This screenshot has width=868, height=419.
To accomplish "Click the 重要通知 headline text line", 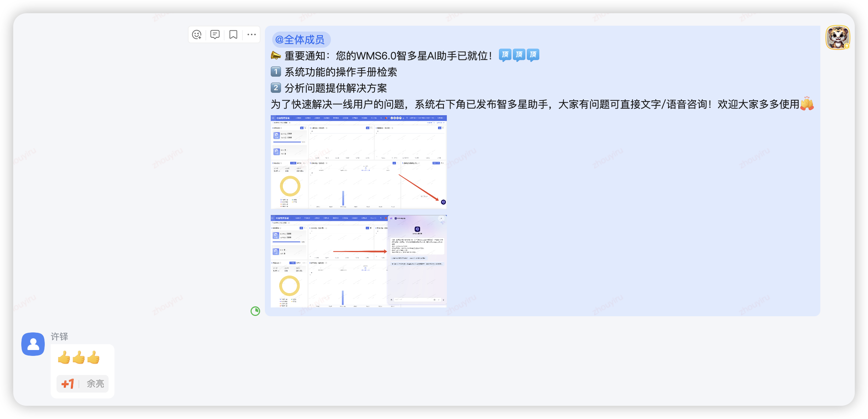I will (388, 56).
